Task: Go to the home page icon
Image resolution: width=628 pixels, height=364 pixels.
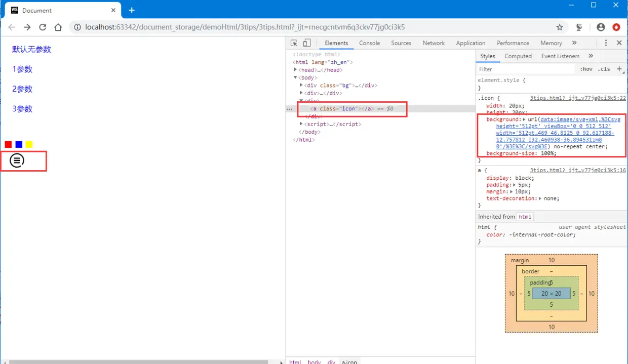Action: pos(58,27)
